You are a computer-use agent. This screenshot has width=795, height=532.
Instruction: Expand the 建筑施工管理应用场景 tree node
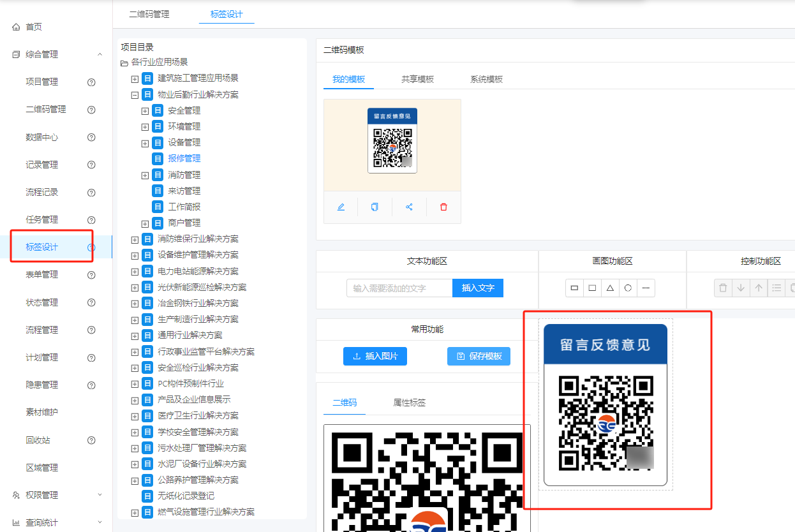135,78
